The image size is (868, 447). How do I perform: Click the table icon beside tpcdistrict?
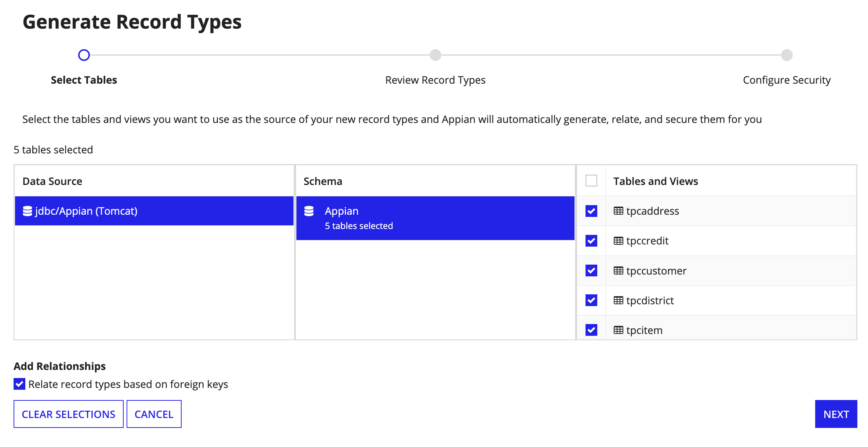coord(618,300)
